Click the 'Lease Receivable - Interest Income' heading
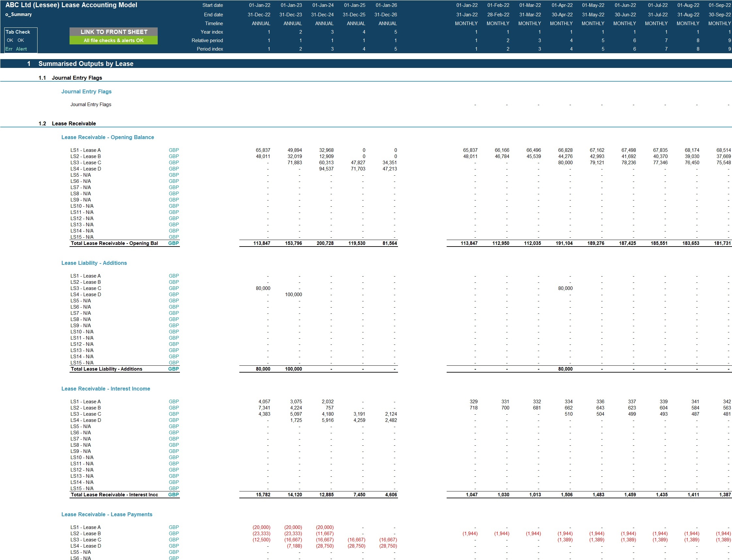 (x=106, y=388)
